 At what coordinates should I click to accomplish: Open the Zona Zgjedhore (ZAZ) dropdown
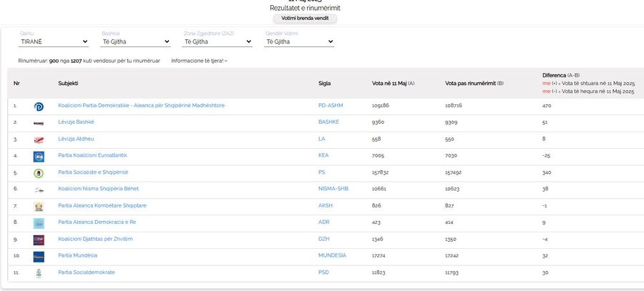tap(218, 41)
